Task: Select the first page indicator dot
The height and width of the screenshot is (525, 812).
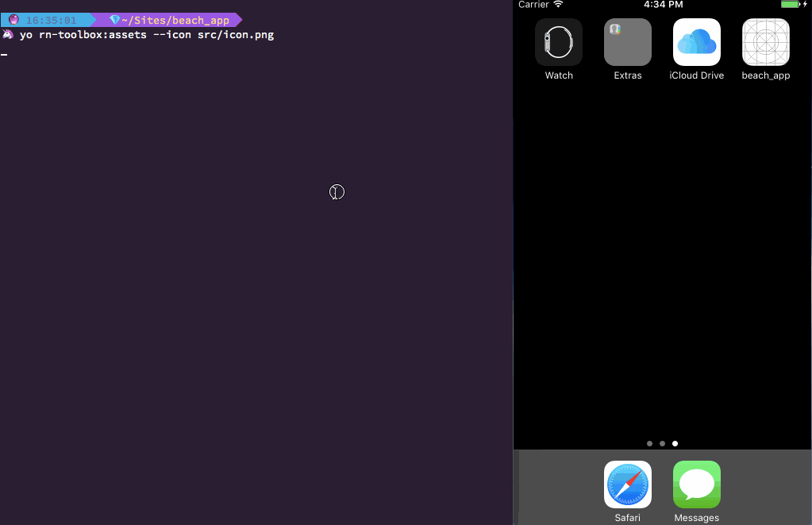Action: (650, 444)
